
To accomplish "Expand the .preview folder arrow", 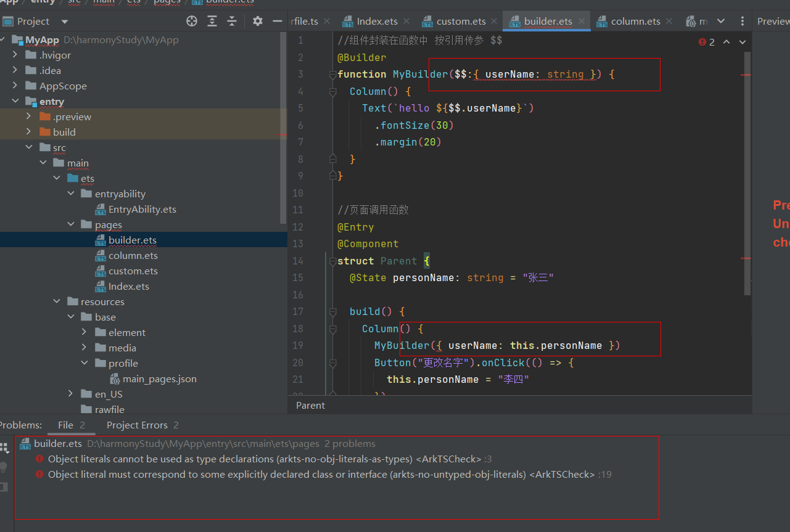I will (x=29, y=117).
